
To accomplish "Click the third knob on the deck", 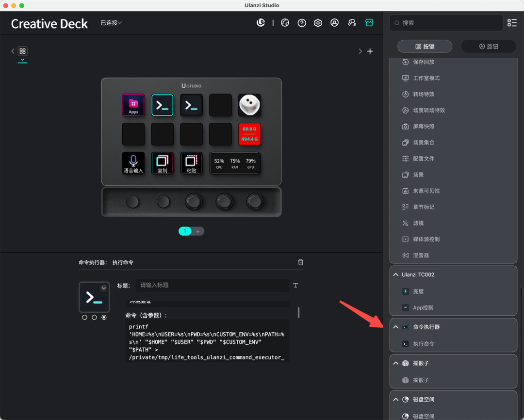I will (194, 201).
